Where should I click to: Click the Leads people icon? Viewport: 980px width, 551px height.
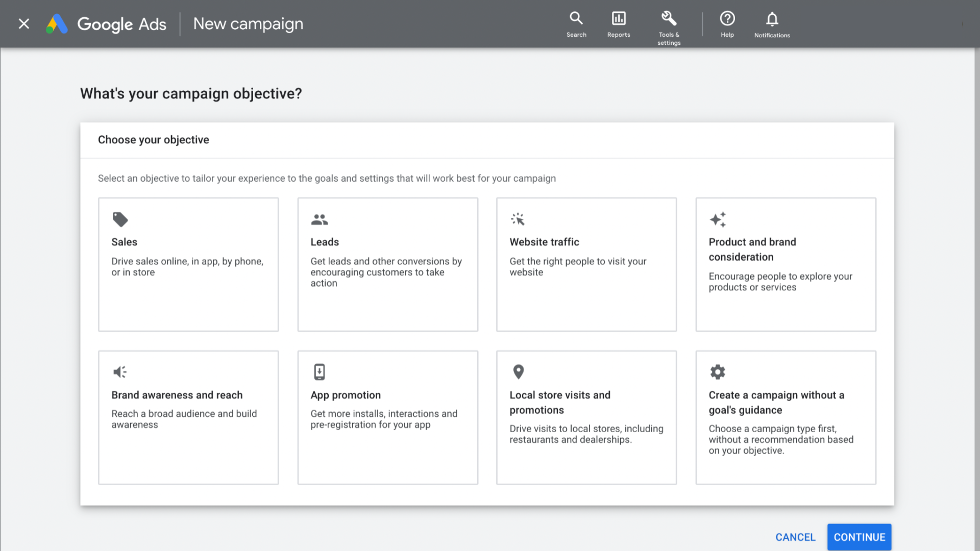click(320, 219)
